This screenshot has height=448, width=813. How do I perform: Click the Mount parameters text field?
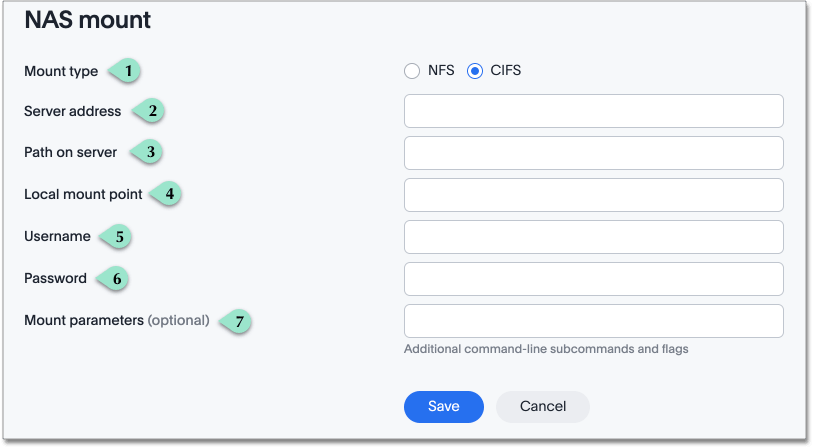[593, 321]
